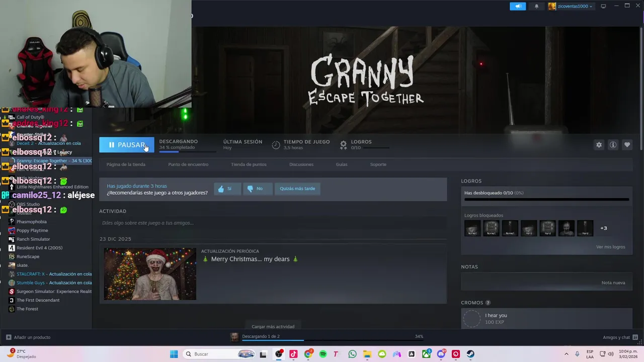Open the Windows Start menu
Viewport: 644px width, 362px height.
(x=174, y=354)
